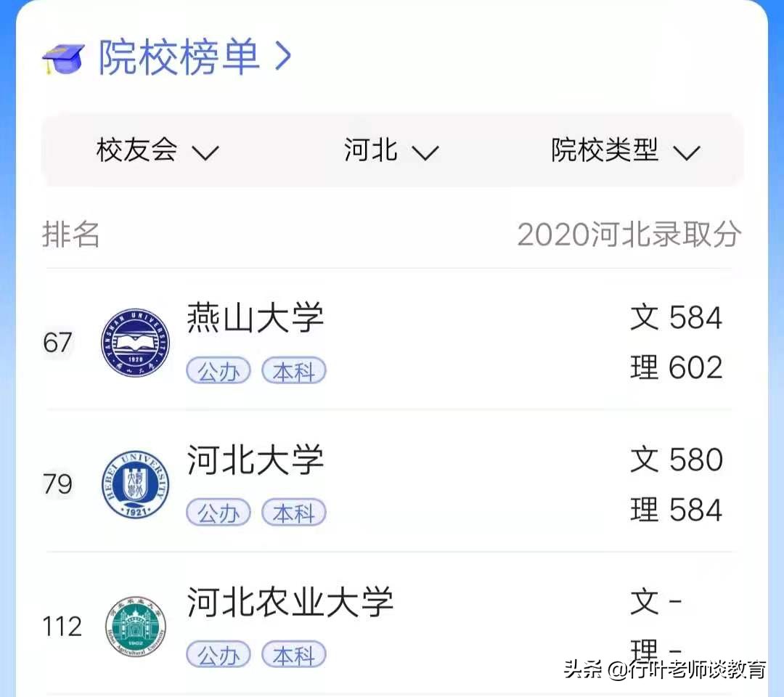Click the 文 580 score of 河北大学
This screenshot has width=784, height=697.
676,459
